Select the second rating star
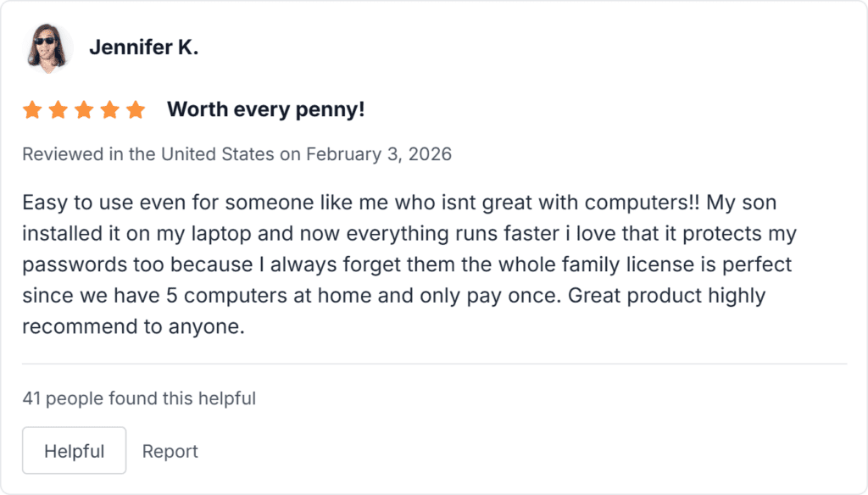868x495 pixels. pos(58,110)
